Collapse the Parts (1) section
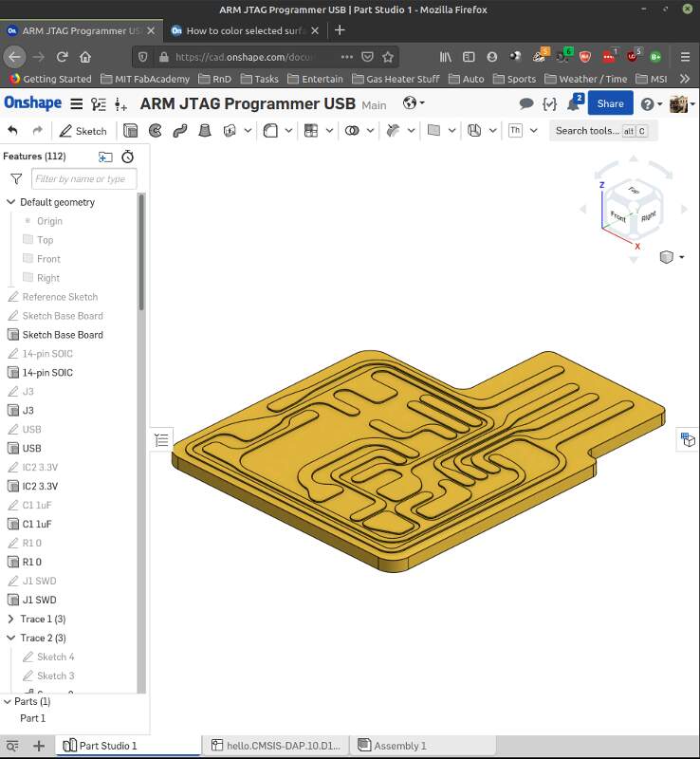 [x=8, y=701]
